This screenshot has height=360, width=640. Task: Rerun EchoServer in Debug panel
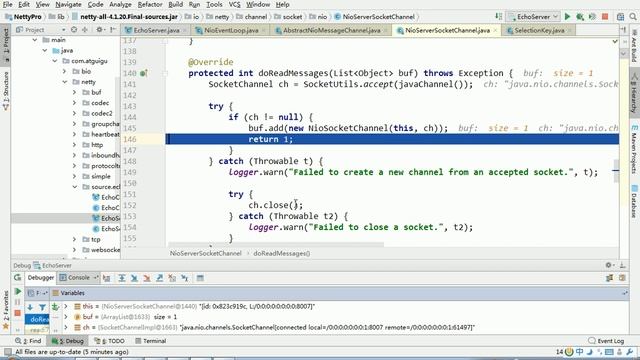click(x=18, y=278)
